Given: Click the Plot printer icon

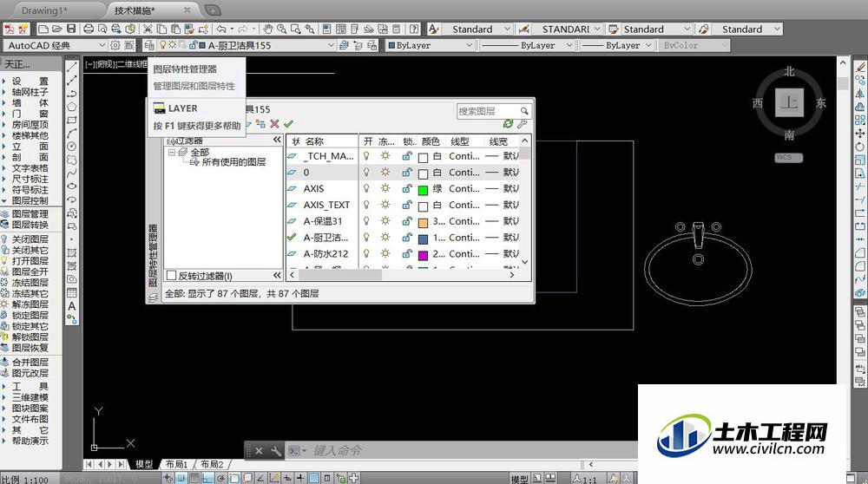Looking at the screenshot, I should click(x=89, y=29).
